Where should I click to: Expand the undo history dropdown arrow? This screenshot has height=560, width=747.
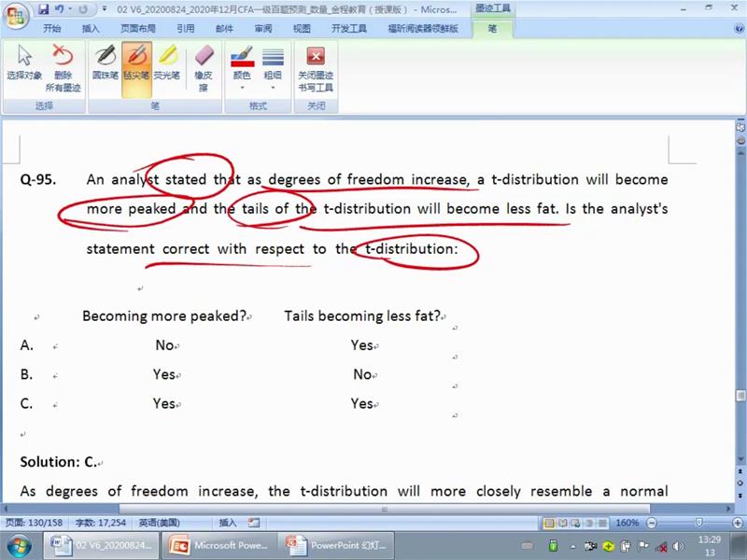click(70, 9)
